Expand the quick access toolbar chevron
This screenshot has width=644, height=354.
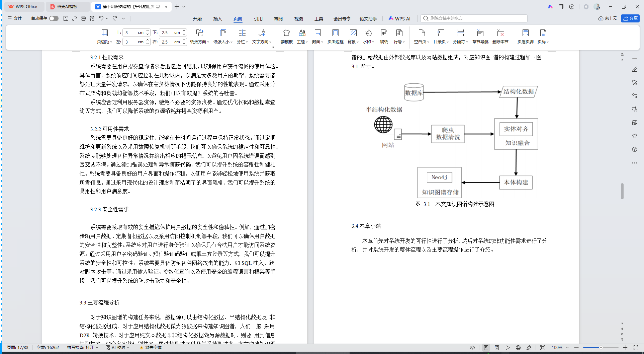pyautogui.click(x=123, y=18)
